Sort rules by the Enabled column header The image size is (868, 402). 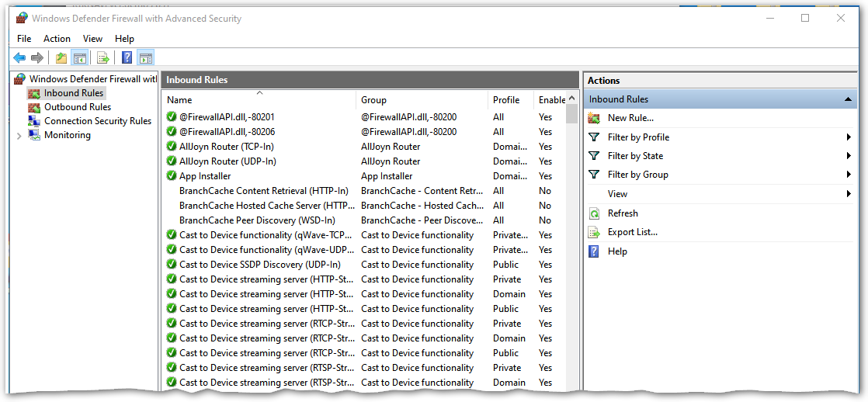coord(550,99)
